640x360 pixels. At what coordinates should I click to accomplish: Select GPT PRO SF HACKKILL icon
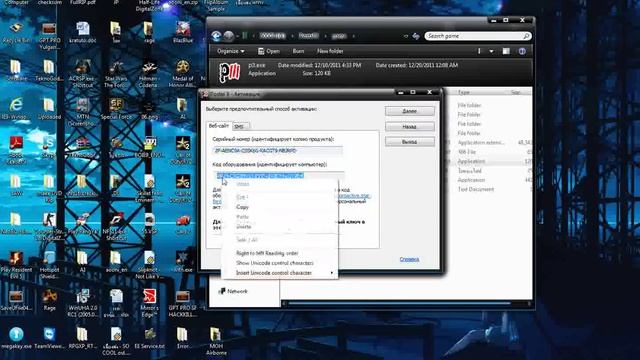(x=182, y=303)
